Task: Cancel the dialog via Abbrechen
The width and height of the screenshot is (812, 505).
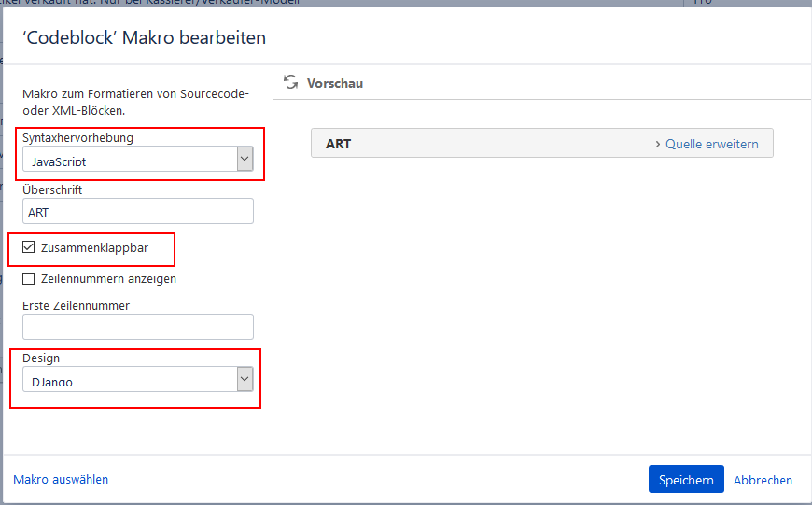Action: [x=763, y=480]
